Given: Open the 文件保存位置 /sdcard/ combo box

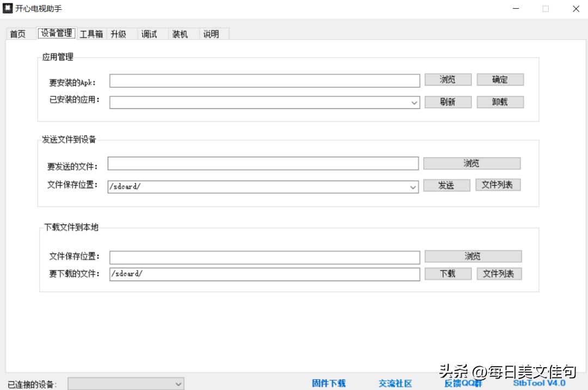Looking at the screenshot, I should (x=263, y=187).
